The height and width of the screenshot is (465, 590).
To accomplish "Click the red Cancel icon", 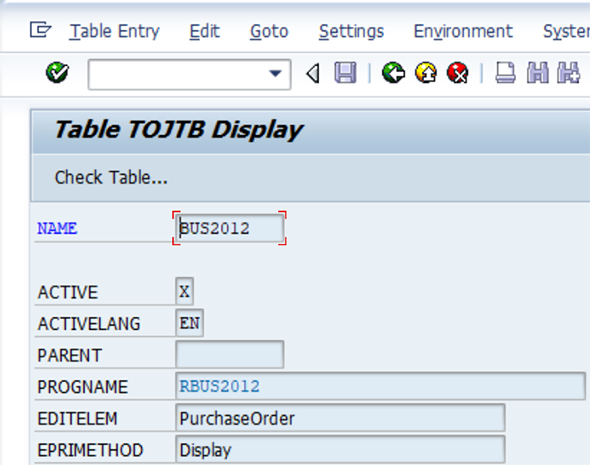I will (458, 73).
